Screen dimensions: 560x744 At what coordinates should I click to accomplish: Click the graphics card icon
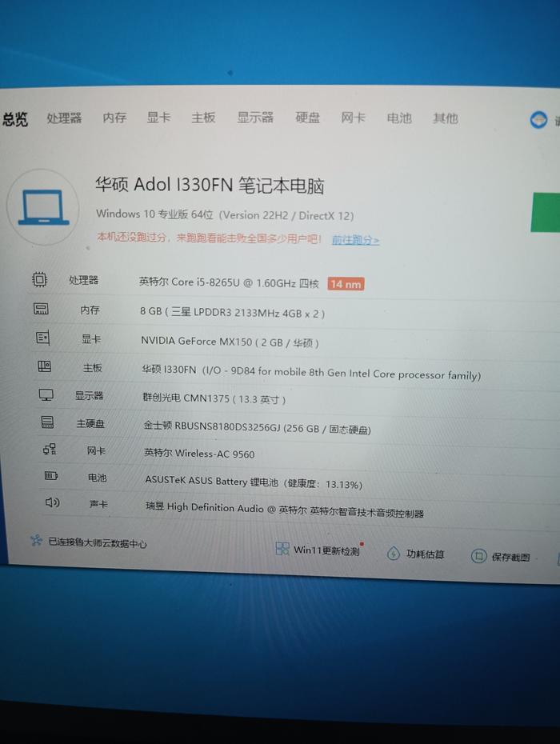[x=42, y=338]
